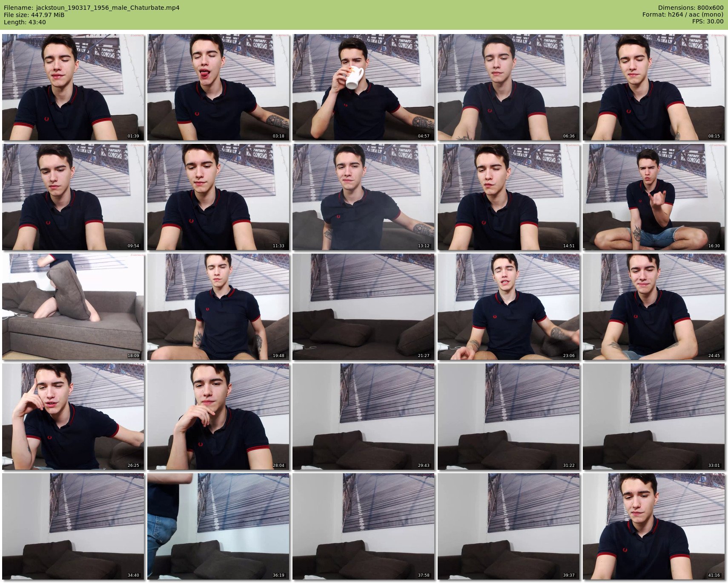Image resolution: width=728 pixels, height=583 pixels.
Task: Open the 04:57 thumbnail with white mug
Action: point(363,87)
